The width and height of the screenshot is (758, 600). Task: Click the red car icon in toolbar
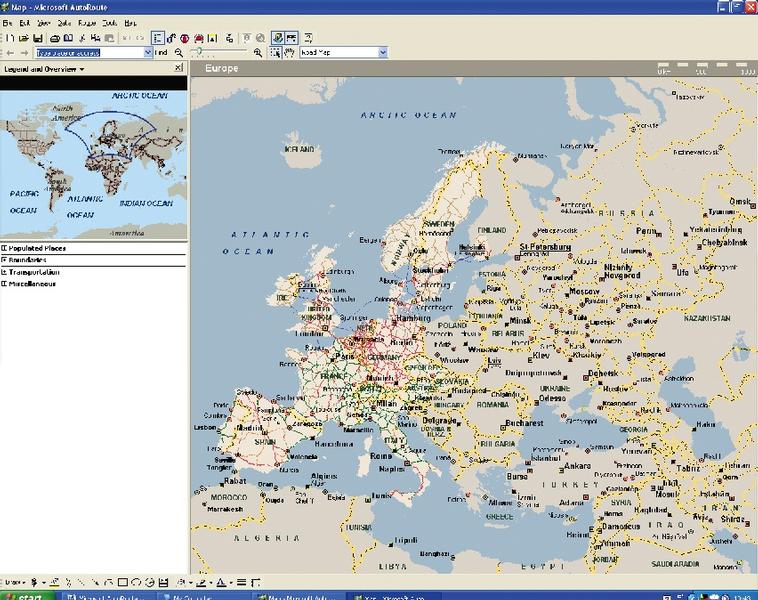coord(199,38)
